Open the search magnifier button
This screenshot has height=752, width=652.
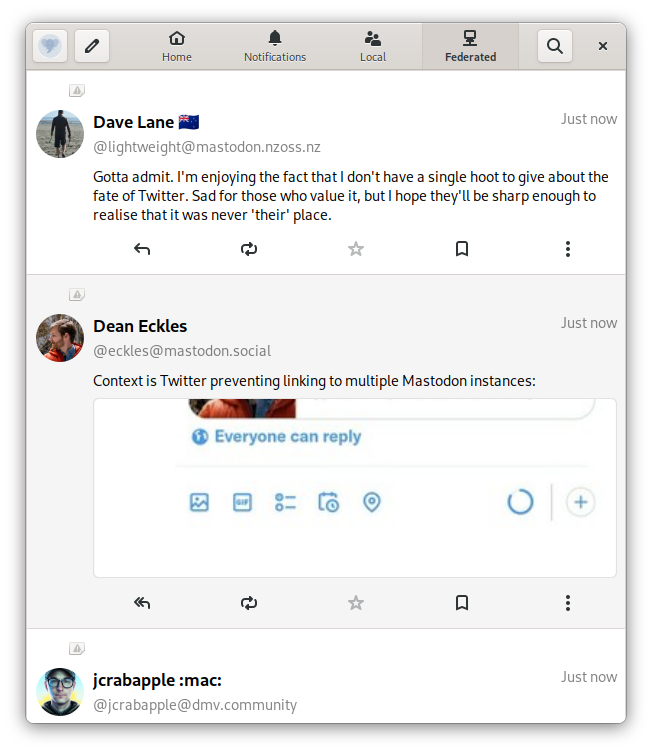555,46
